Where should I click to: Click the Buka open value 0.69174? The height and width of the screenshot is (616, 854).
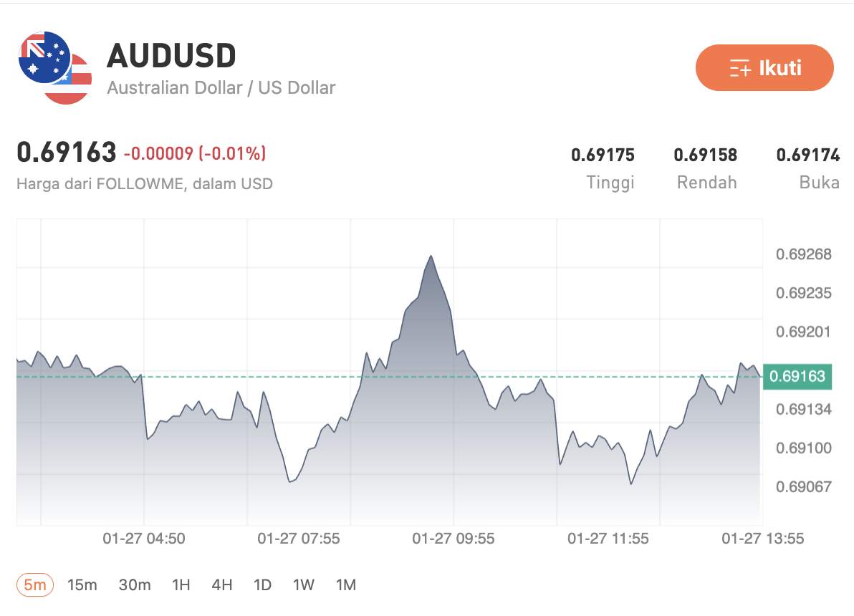808,155
